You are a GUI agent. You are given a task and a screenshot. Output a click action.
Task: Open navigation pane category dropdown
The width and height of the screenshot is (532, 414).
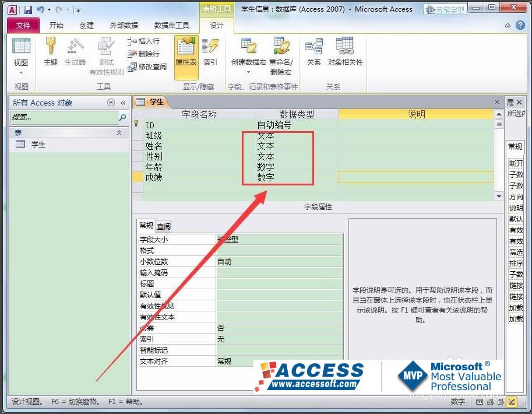click(x=111, y=103)
